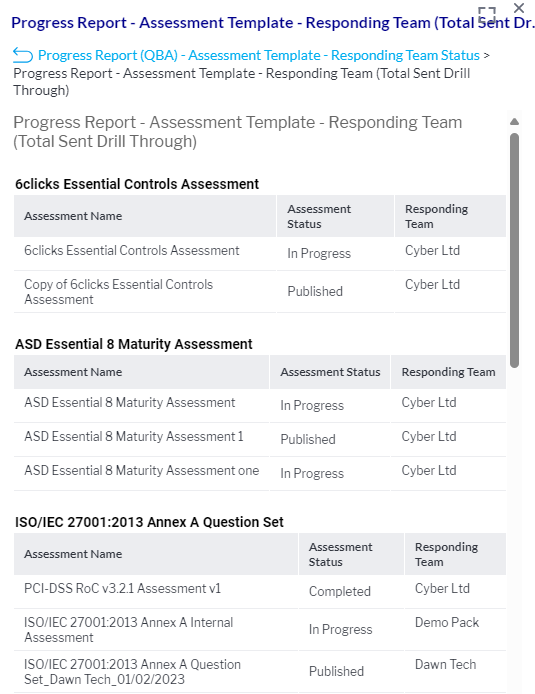This screenshot has width=535, height=694.
Task: Select 6clicks Essential Controls Assessment row
Action: (260, 253)
